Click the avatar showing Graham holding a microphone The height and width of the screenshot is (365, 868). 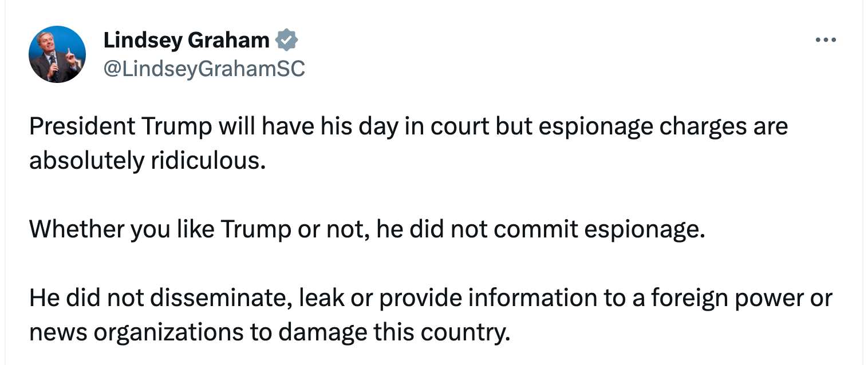pyautogui.click(x=57, y=54)
